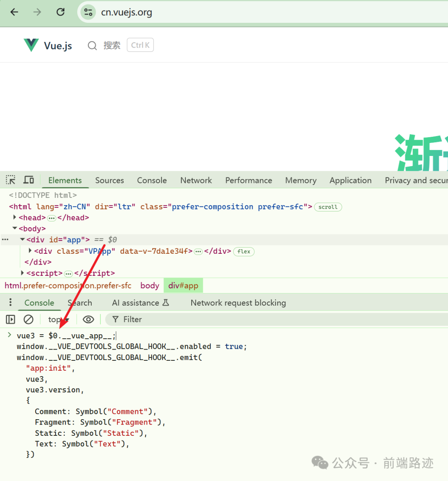This screenshot has width=448, height=481.
Task: Collapse the <body> element node
Action: pyautogui.click(x=15, y=228)
